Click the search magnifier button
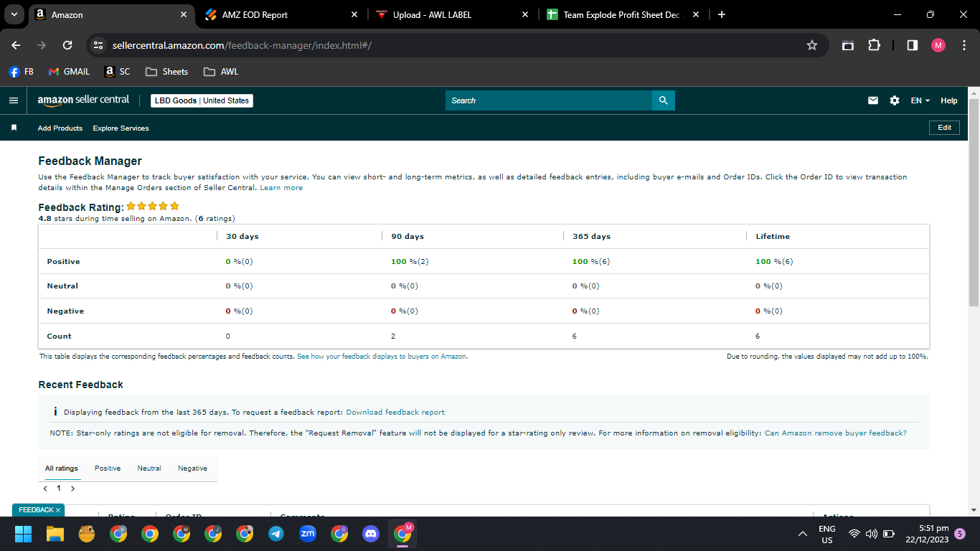This screenshot has width=980, height=551. click(664, 100)
